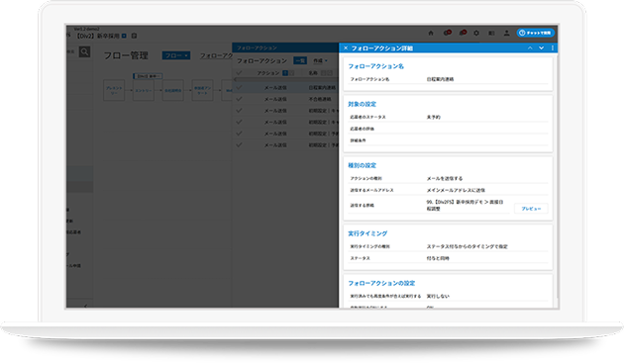Click the フォローアクションの設定 section heading
Viewport: 624px width, 364px height.
381,283
